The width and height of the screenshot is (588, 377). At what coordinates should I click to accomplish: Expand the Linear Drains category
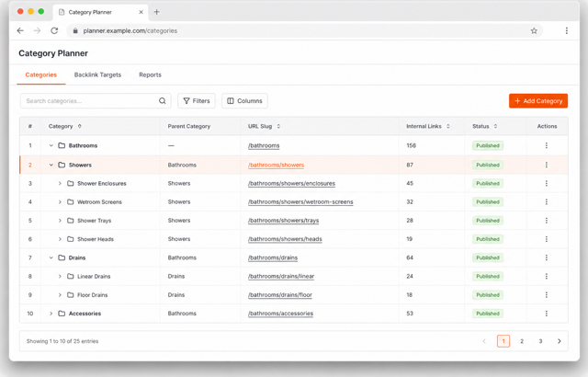[60, 276]
